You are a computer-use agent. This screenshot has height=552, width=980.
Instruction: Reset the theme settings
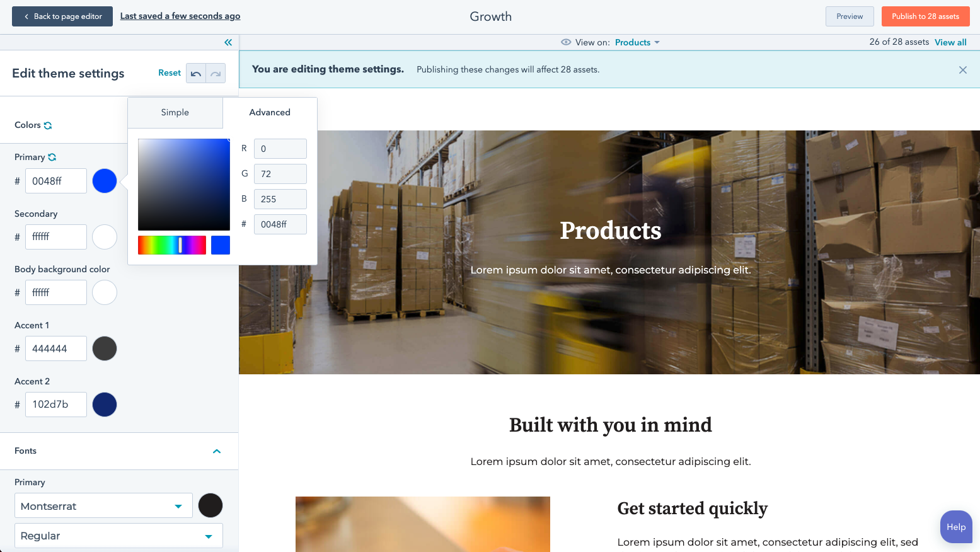tap(169, 72)
